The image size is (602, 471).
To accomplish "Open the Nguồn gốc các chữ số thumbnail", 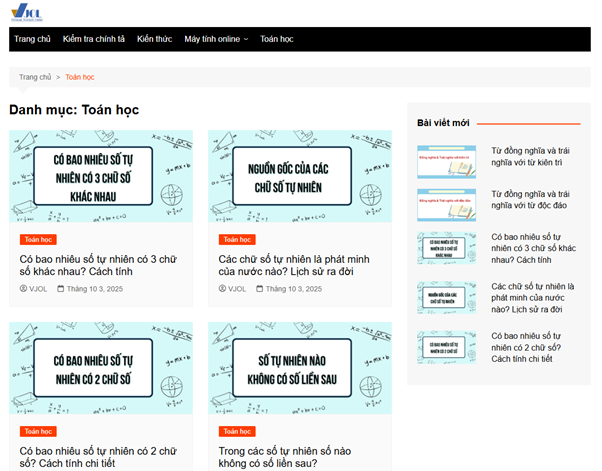I will [x=299, y=176].
